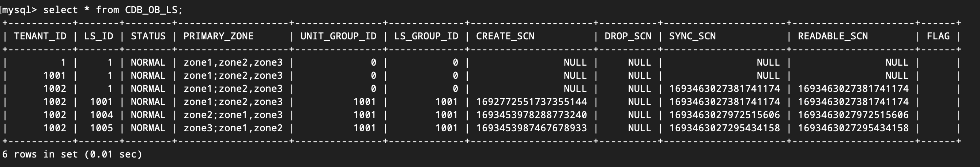This screenshot has width=980, height=167.
Task: Click the mysql> prompt text
Action: (19, 10)
